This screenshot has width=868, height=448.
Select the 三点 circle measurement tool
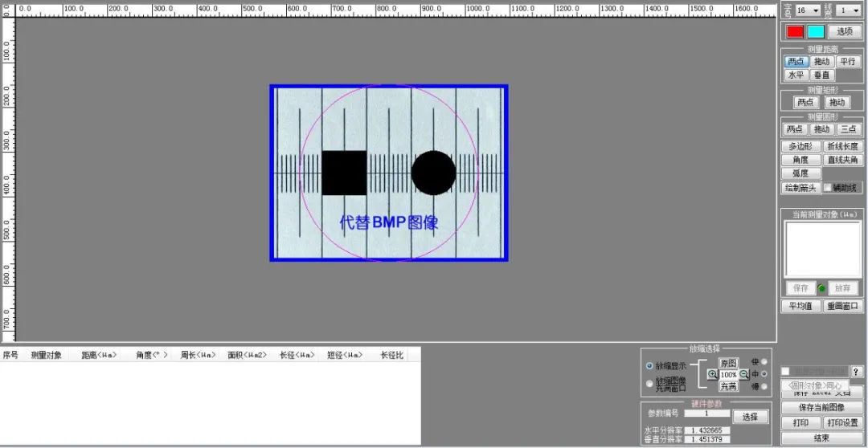click(x=848, y=129)
